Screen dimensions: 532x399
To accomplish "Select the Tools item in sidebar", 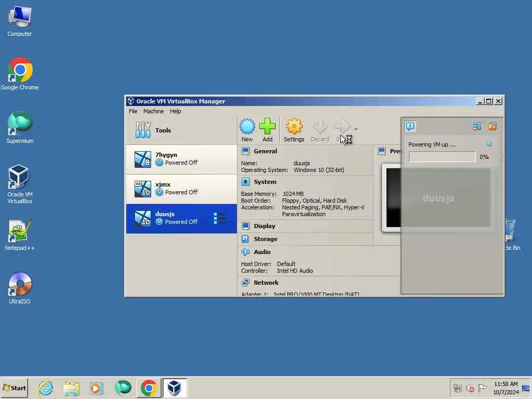I will (x=181, y=130).
